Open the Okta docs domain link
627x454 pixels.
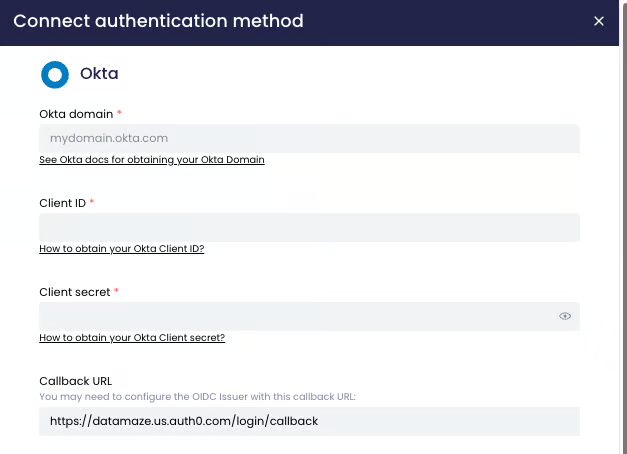click(151, 160)
